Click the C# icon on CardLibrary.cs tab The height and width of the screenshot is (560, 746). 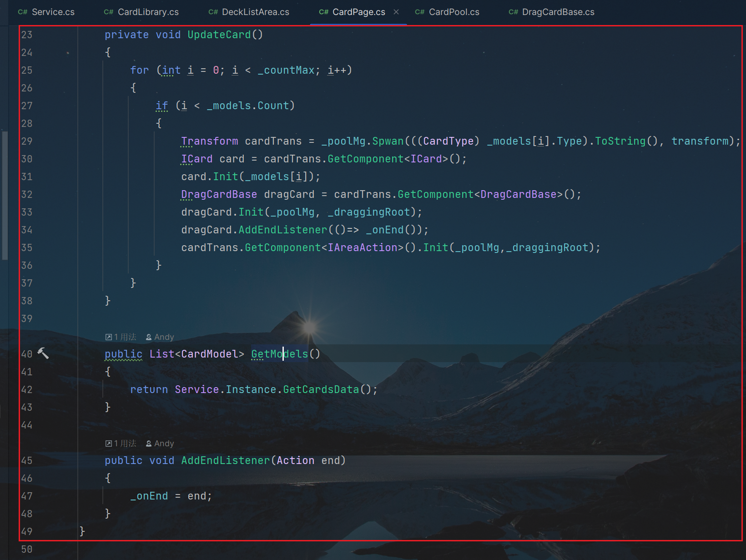(x=109, y=12)
